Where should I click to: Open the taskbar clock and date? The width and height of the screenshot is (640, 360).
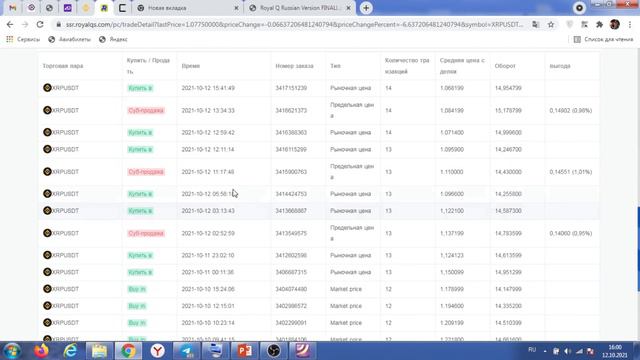[x=615, y=351]
